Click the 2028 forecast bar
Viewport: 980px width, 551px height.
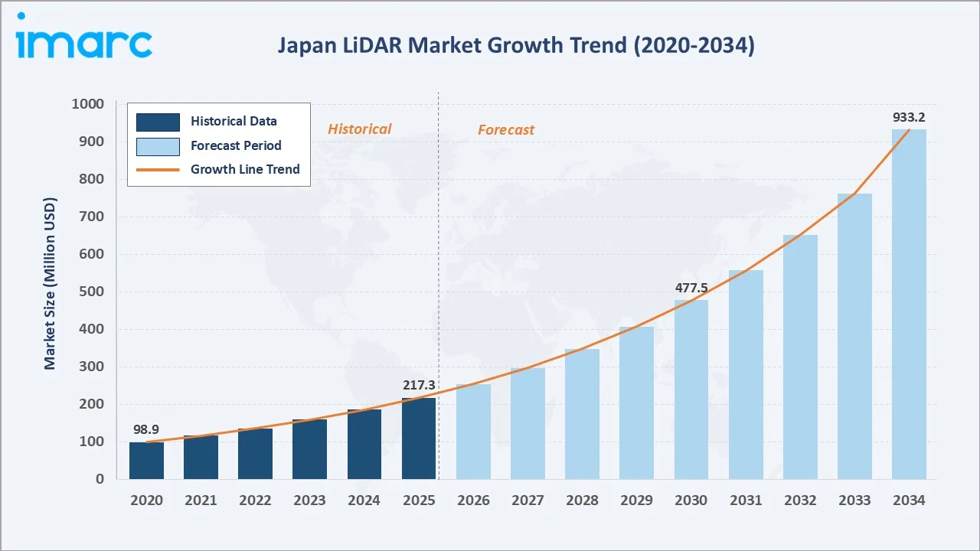tap(582, 414)
